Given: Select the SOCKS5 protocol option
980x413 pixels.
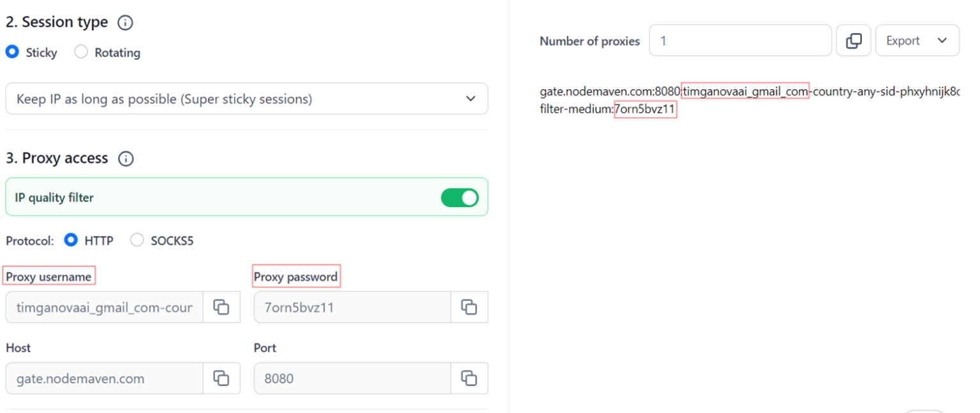Looking at the screenshot, I should [x=137, y=240].
